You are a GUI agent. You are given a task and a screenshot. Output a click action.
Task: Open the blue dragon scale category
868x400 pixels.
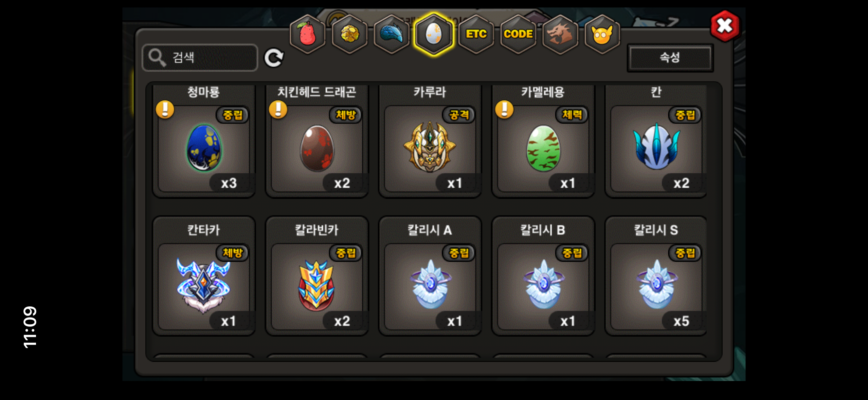click(392, 34)
